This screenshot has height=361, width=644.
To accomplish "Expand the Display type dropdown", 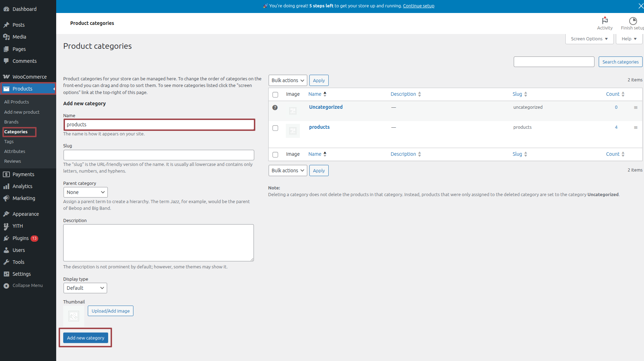I will tap(85, 288).
